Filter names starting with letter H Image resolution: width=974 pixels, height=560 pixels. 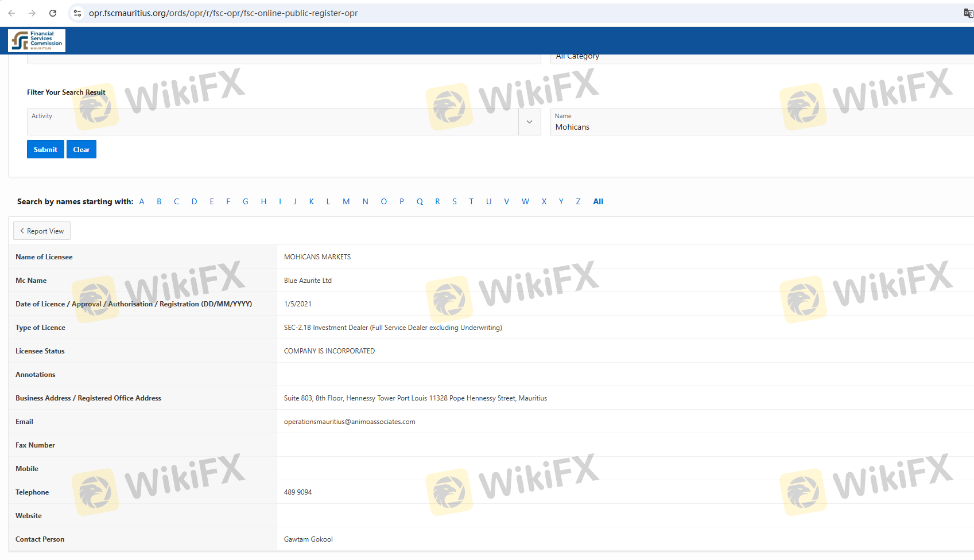pyautogui.click(x=263, y=201)
